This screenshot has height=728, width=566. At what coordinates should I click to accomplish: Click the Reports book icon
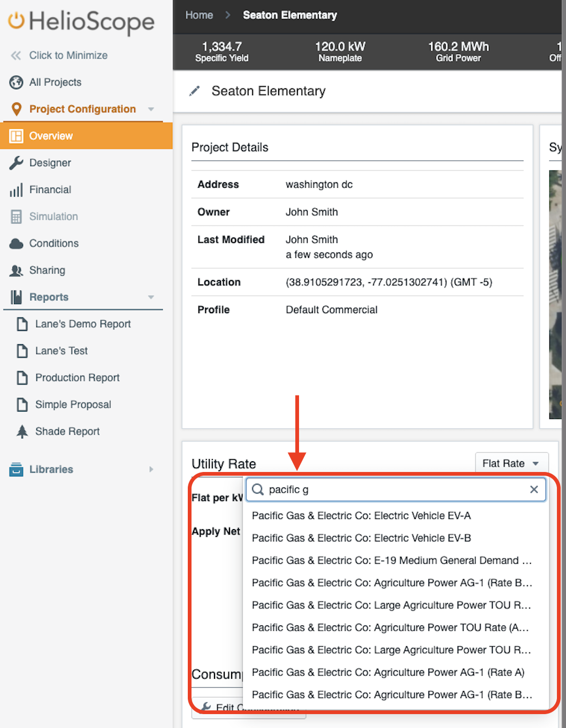click(17, 297)
